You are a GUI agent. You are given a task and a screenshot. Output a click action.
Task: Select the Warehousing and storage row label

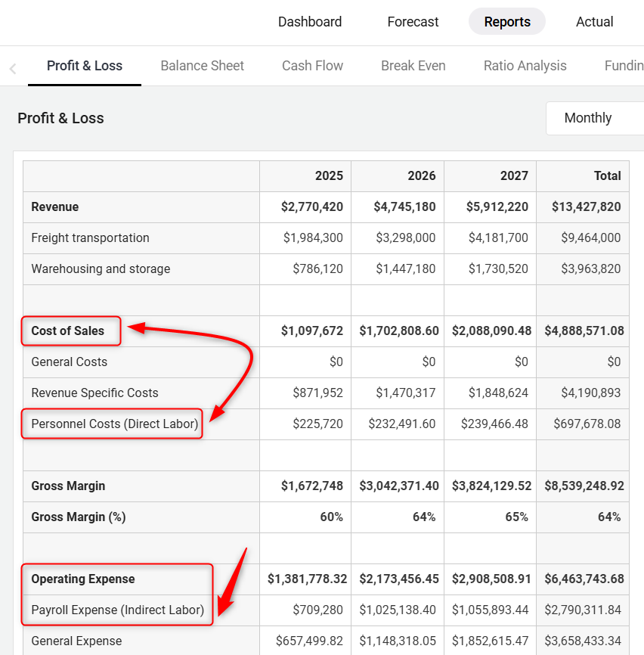[101, 269]
